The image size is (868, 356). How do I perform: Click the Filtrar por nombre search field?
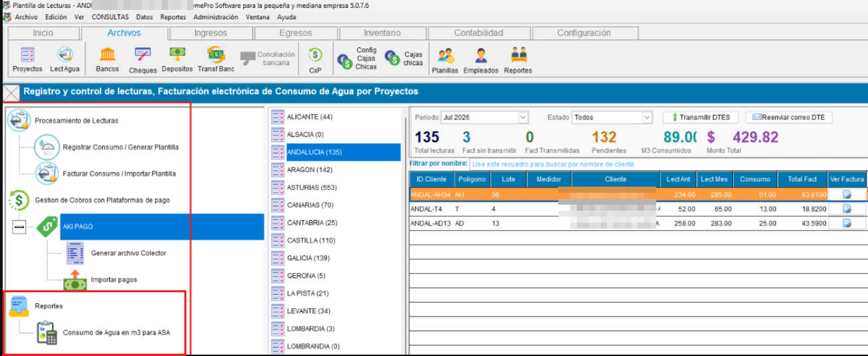[x=667, y=164]
